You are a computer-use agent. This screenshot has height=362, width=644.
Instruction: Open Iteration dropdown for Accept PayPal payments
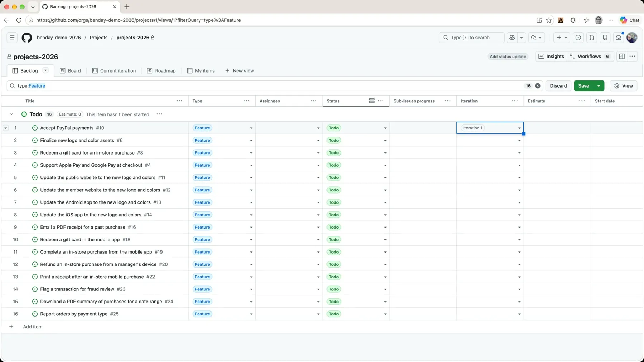(519, 128)
